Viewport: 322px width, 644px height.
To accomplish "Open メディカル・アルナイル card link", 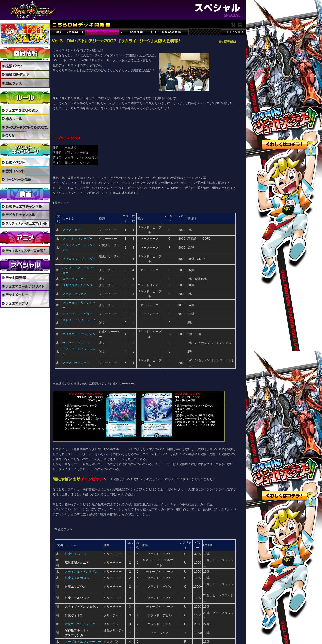I will 82,572.
